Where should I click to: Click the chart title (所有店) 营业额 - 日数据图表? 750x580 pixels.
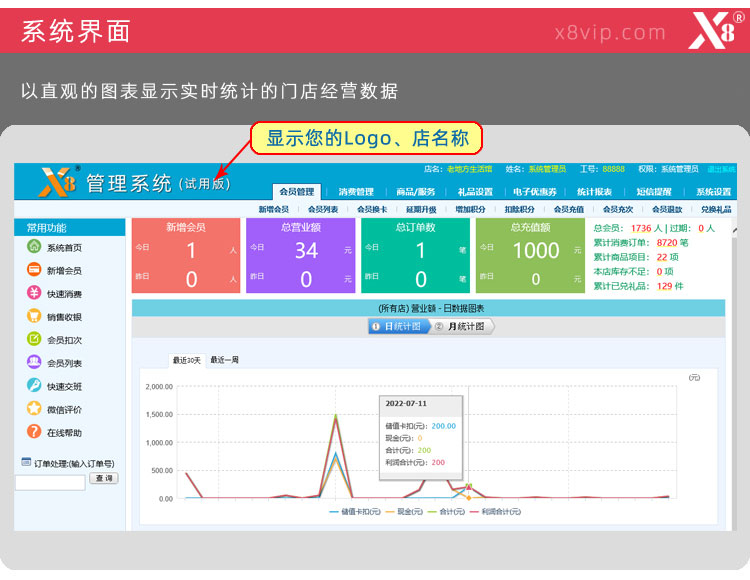coord(431,308)
